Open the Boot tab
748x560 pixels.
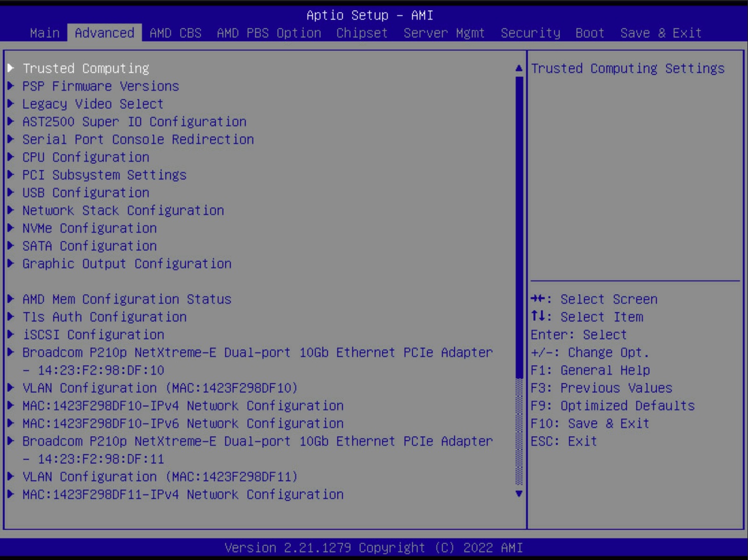coord(590,33)
